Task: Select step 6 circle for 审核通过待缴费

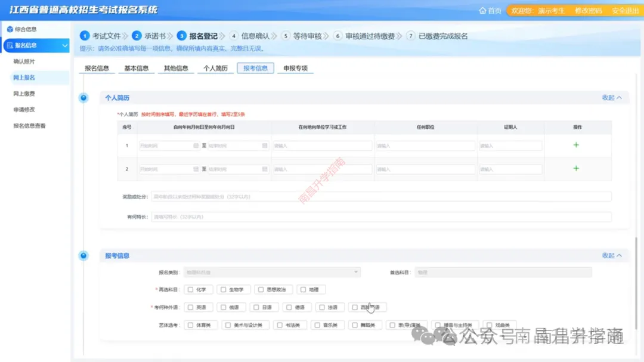Action: (338, 36)
